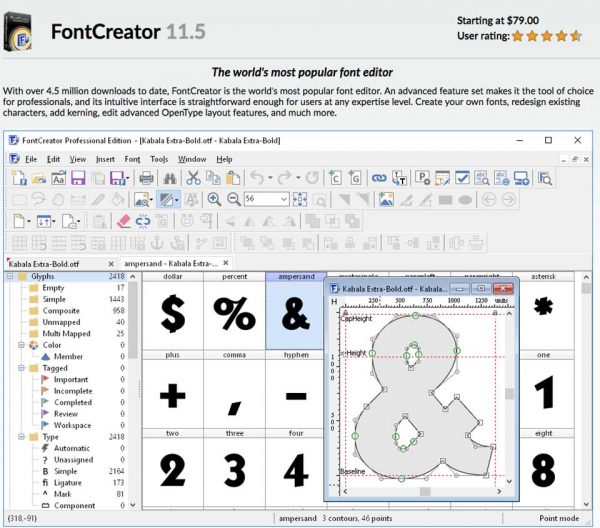Image resolution: width=600 pixels, height=528 pixels.
Task: Click the pink eraser icon
Action: click(x=124, y=221)
